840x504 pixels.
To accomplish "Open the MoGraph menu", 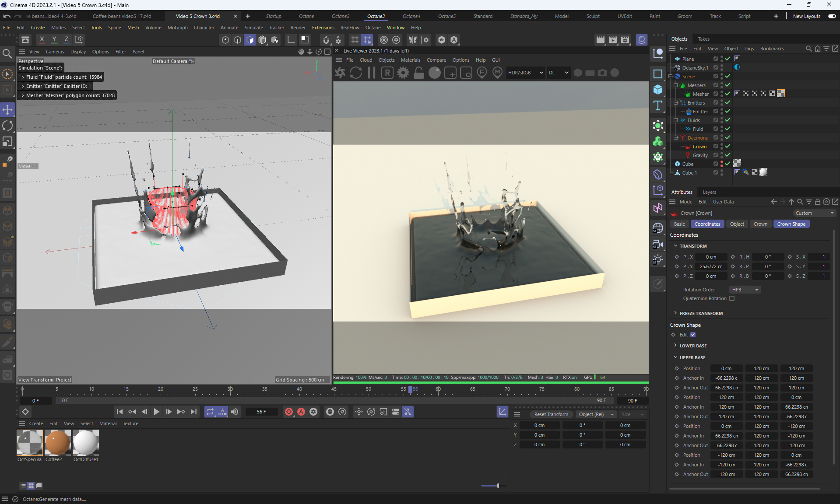I will point(177,28).
